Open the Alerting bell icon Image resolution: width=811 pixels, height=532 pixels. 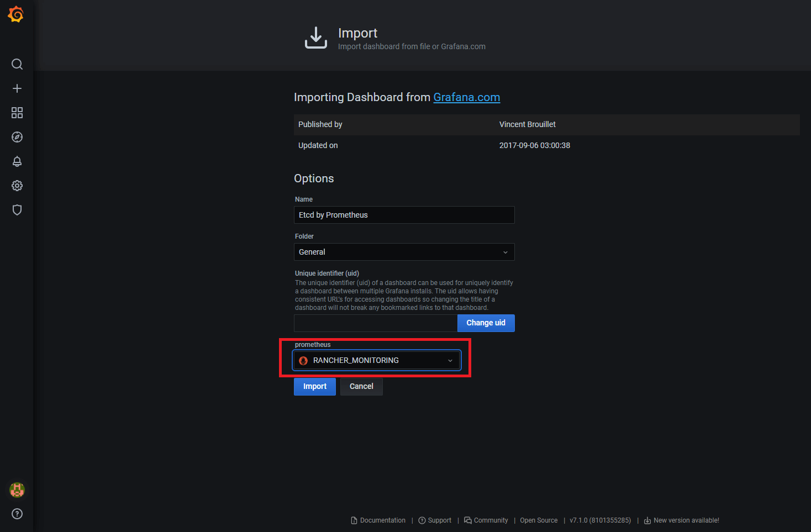coord(17,161)
